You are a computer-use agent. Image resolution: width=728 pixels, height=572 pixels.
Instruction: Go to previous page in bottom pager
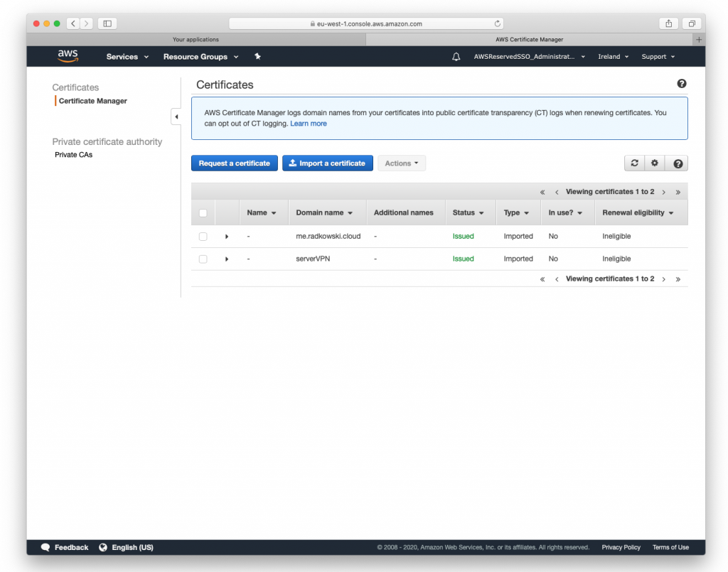[x=557, y=279]
